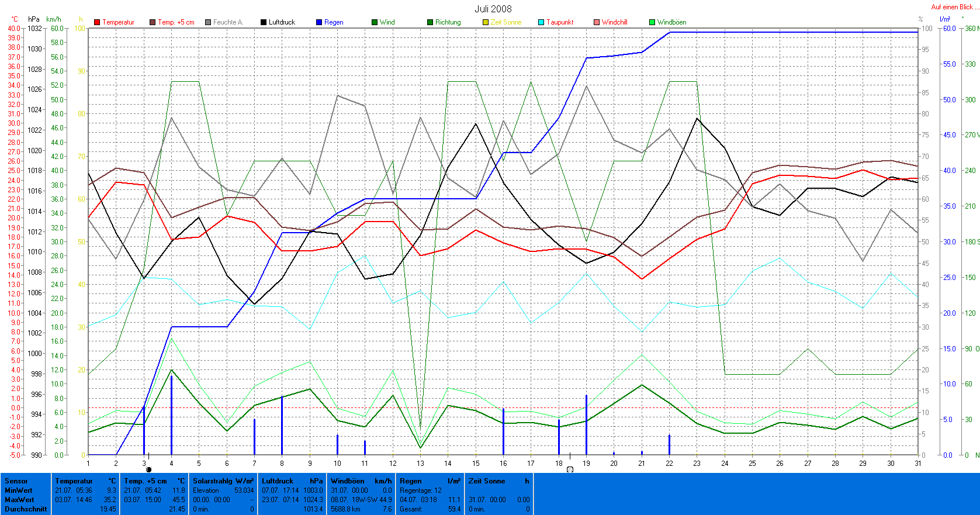Select the Wind legend label
Screen dimensions: 980x515
[x=387, y=22]
